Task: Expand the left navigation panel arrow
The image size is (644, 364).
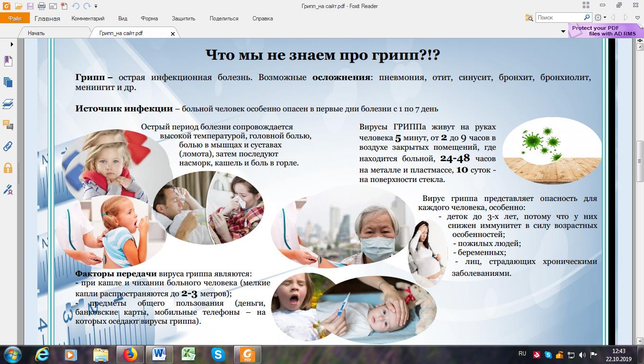Action: point(12,45)
